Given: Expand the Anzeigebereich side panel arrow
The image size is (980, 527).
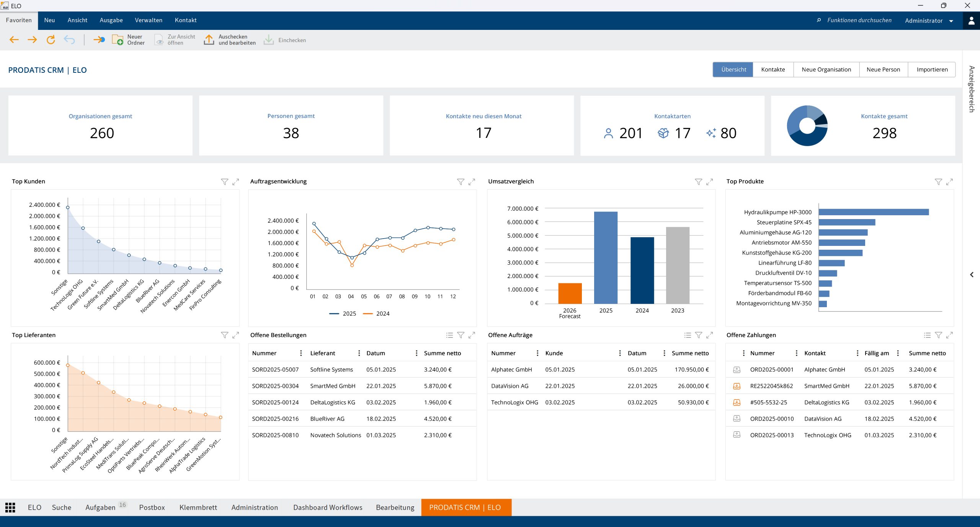Looking at the screenshot, I should (x=972, y=275).
